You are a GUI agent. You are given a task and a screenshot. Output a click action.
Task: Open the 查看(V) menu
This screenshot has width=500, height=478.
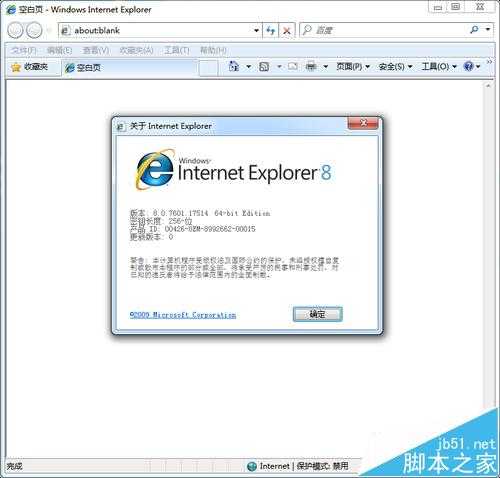(x=96, y=50)
